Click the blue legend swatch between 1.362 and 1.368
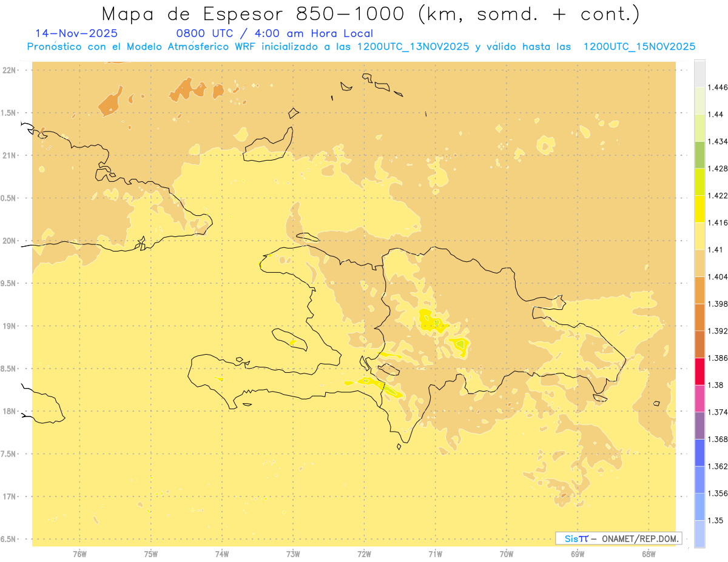728x562 pixels. [x=699, y=453]
